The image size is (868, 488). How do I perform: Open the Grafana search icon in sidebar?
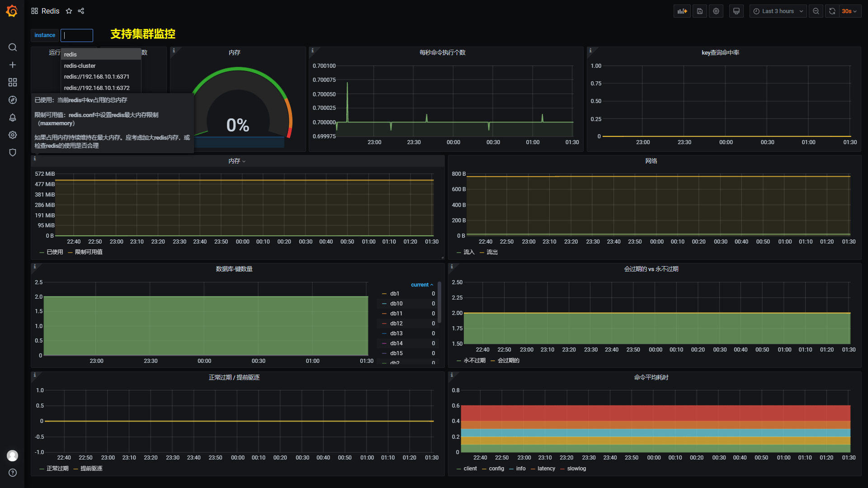(13, 47)
